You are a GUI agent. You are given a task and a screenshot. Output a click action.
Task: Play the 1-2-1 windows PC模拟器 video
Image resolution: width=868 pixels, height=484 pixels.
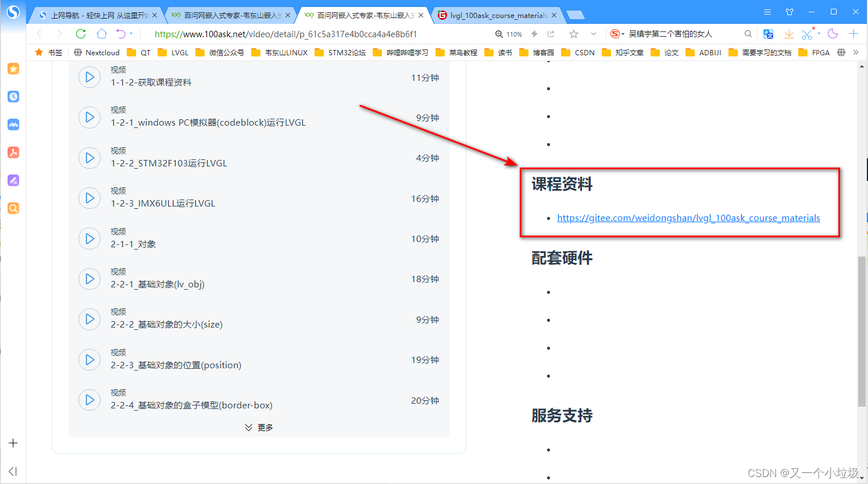point(90,117)
